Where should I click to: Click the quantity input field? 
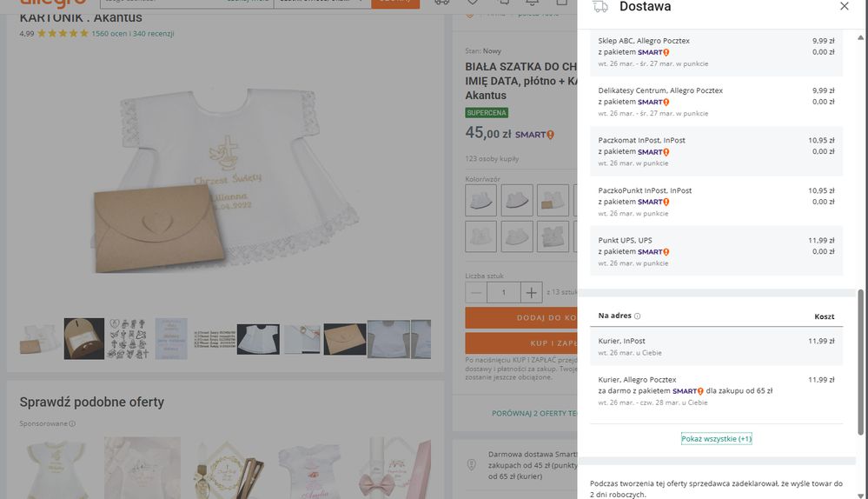pyautogui.click(x=504, y=293)
